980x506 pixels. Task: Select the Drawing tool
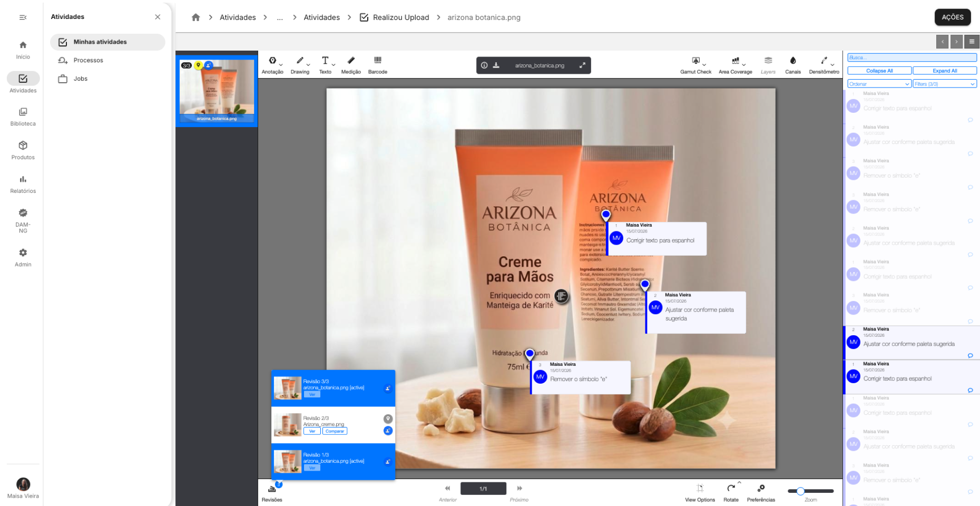coord(300,65)
